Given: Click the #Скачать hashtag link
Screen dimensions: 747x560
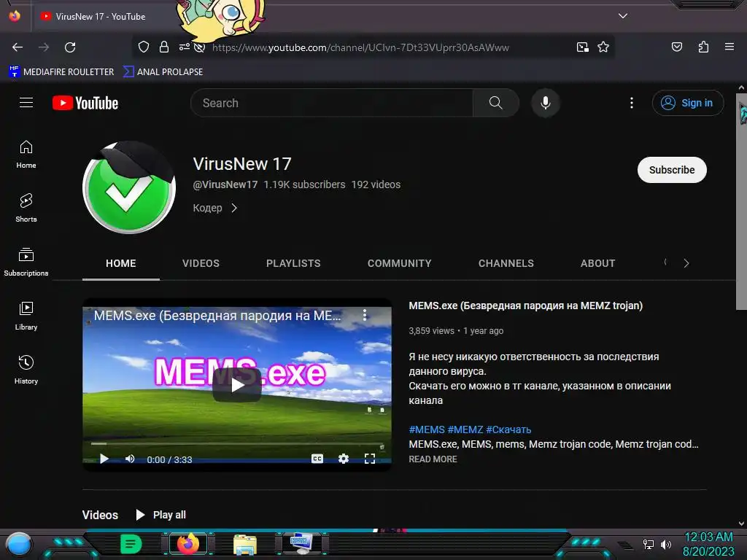Looking at the screenshot, I should (508, 429).
